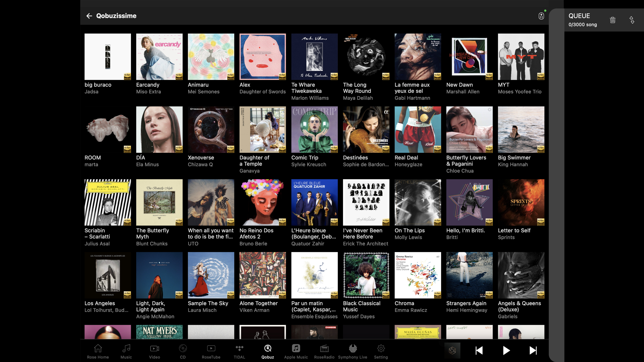Screen dimensions: 644x362
Task: Open the remote control icon
Action: (x=541, y=16)
